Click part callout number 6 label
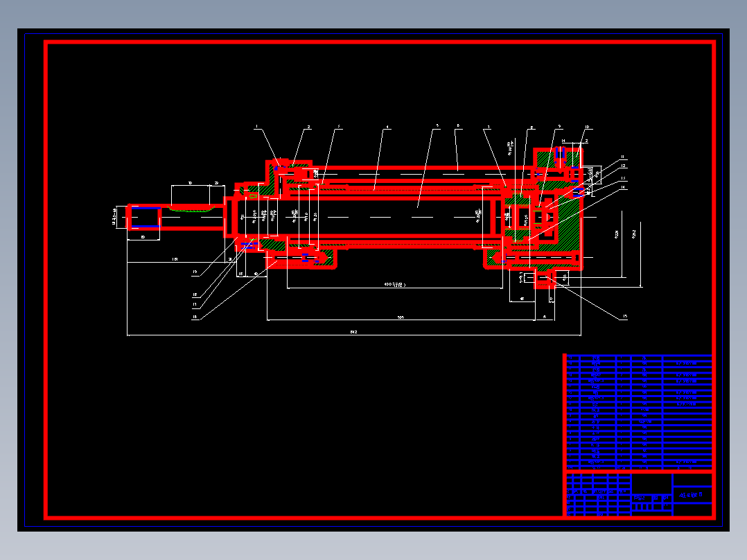This screenshot has height=560, width=747. [458, 126]
